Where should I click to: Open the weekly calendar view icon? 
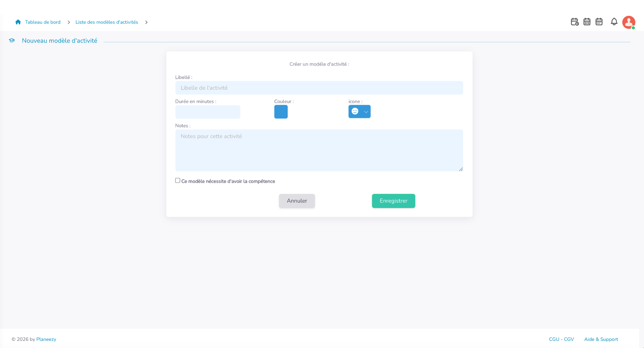pos(587,22)
